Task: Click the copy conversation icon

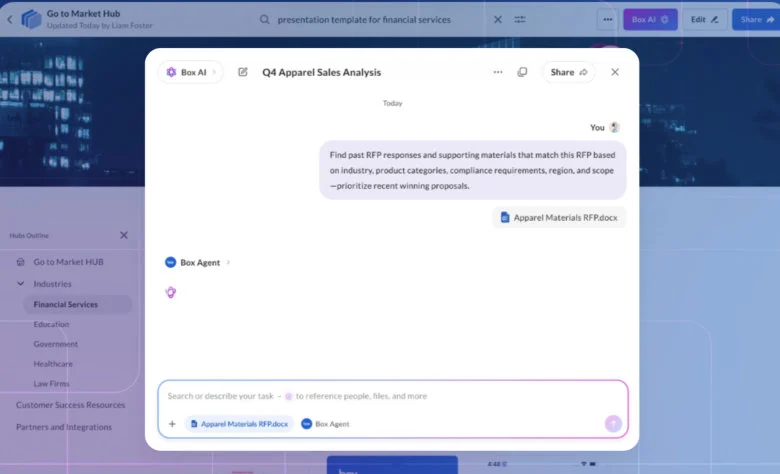Action: coord(522,72)
